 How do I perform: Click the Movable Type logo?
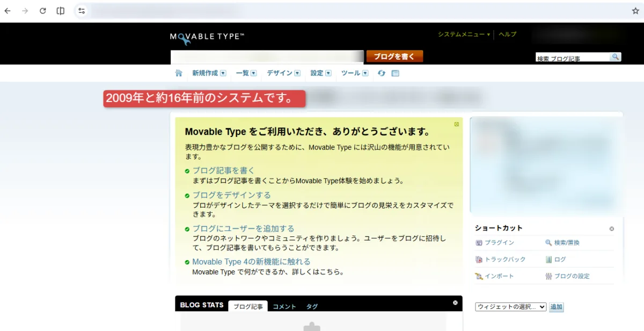(207, 38)
